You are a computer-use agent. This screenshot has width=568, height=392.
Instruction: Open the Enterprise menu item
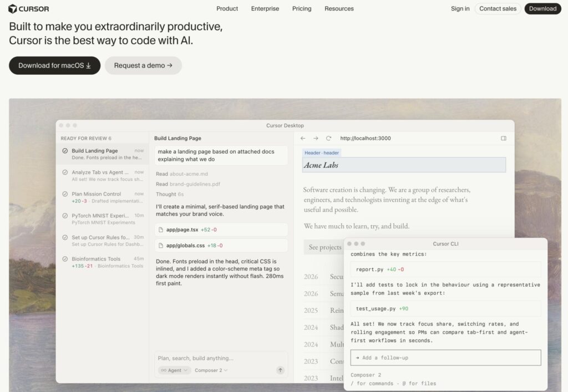[265, 9]
